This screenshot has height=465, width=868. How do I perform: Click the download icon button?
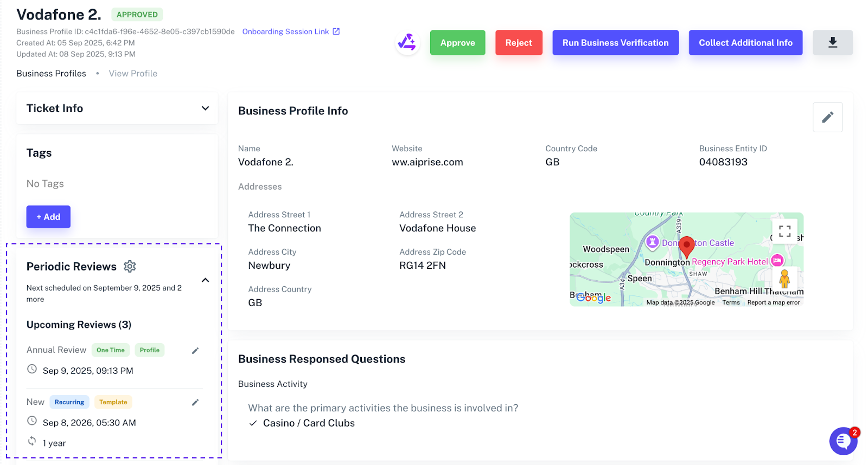[x=833, y=42]
